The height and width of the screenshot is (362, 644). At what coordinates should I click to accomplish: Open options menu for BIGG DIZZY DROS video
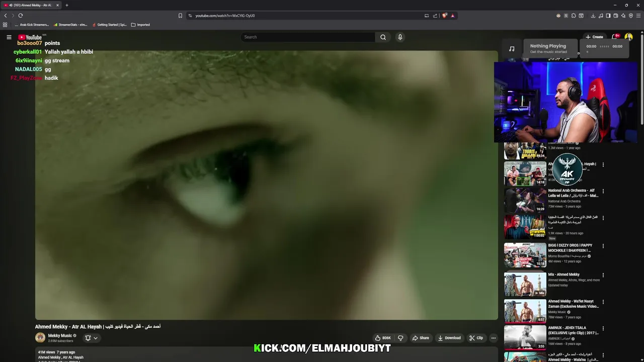tap(603, 246)
